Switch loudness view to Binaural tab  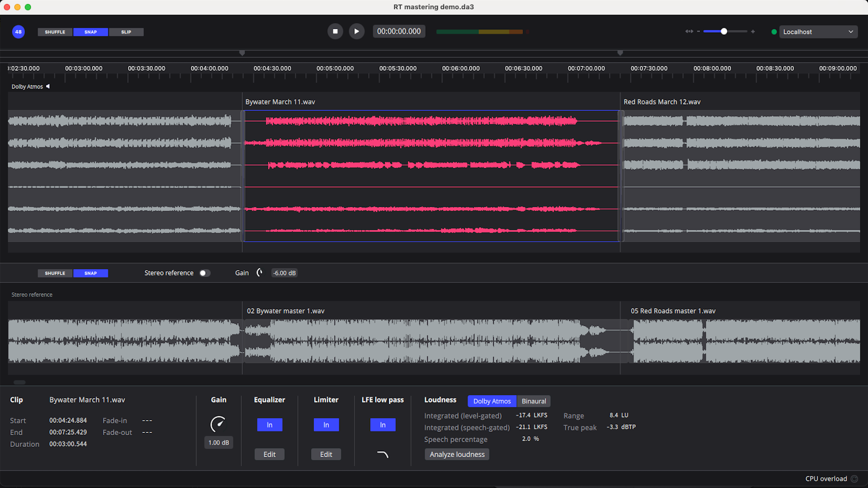[x=533, y=401]
